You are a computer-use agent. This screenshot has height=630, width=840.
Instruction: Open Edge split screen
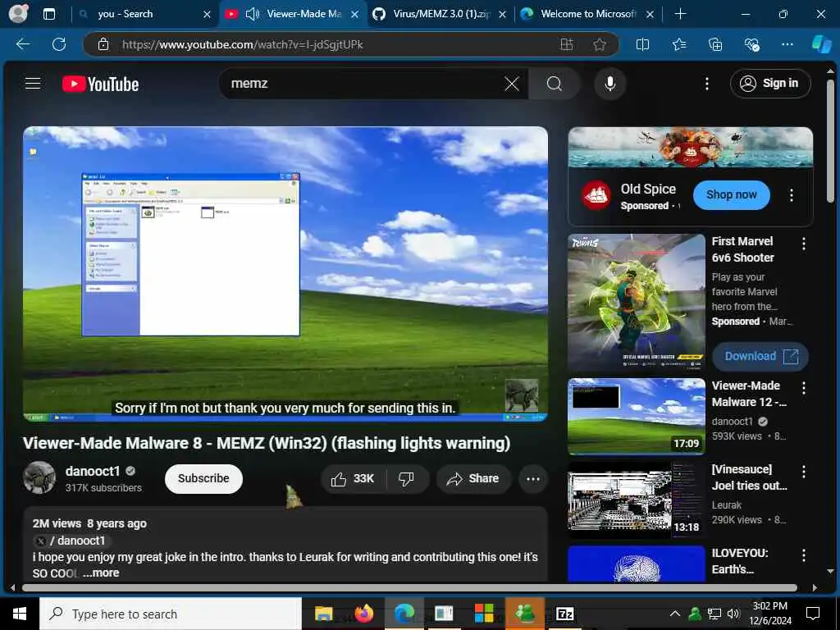[x=642, y=44]
